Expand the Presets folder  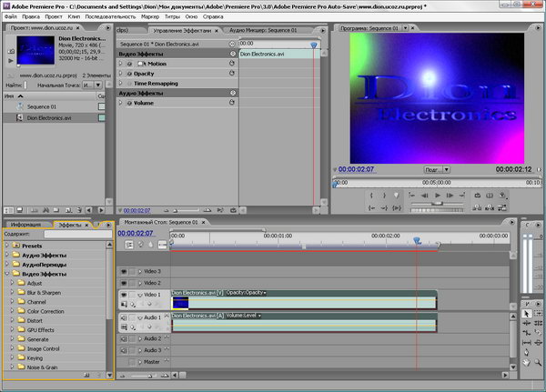(7, 246)
